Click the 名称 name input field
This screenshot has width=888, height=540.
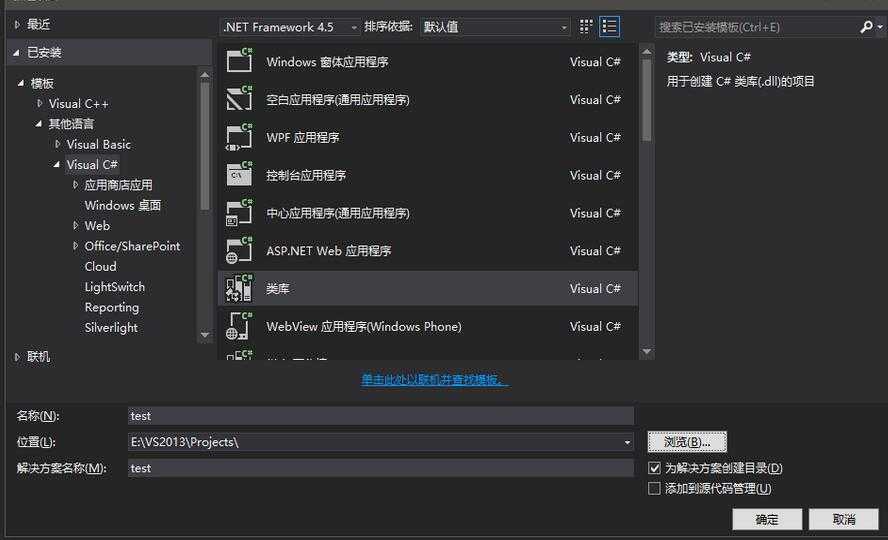pos(381,415)
